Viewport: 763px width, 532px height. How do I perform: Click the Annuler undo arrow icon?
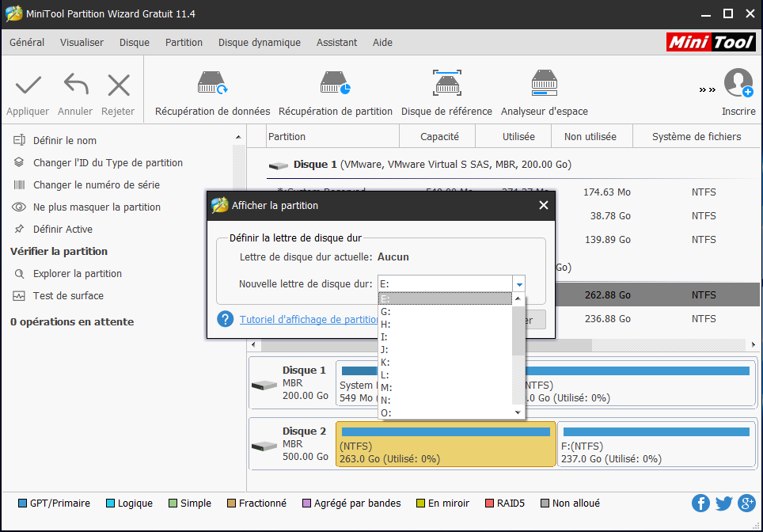75,84
